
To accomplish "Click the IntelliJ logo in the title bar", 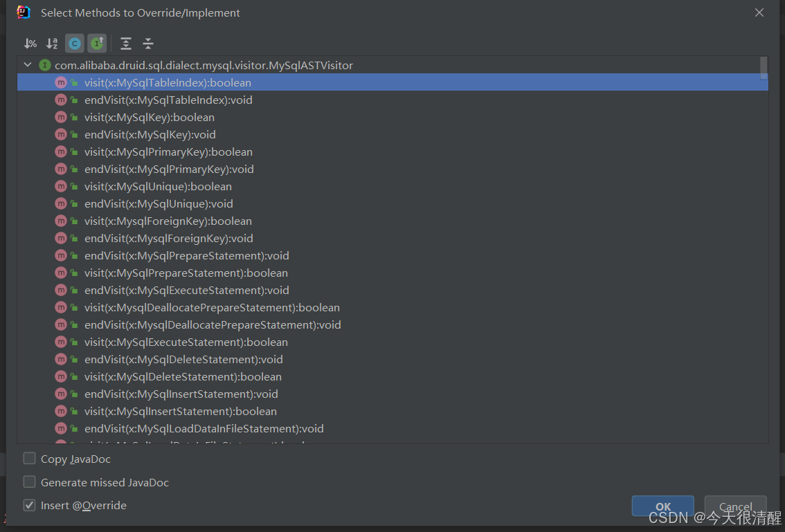I will (x=21, y=12).
